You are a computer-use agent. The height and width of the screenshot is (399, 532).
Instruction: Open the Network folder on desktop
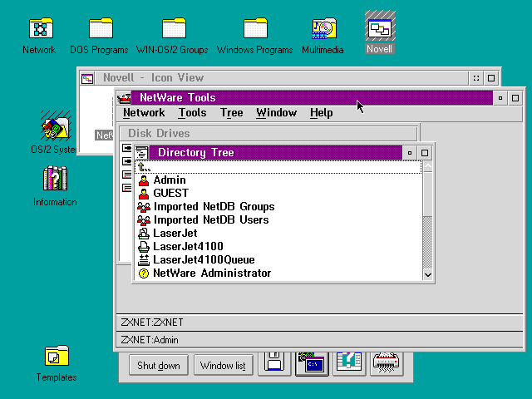pyautogui.click(x=41, y=28)
